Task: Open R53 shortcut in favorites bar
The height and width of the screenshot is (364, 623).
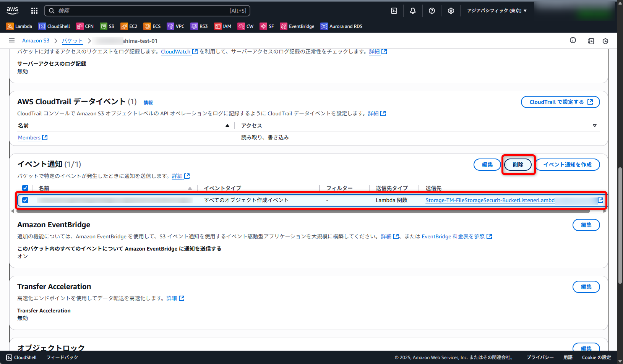Action: (x=199, y=26)
